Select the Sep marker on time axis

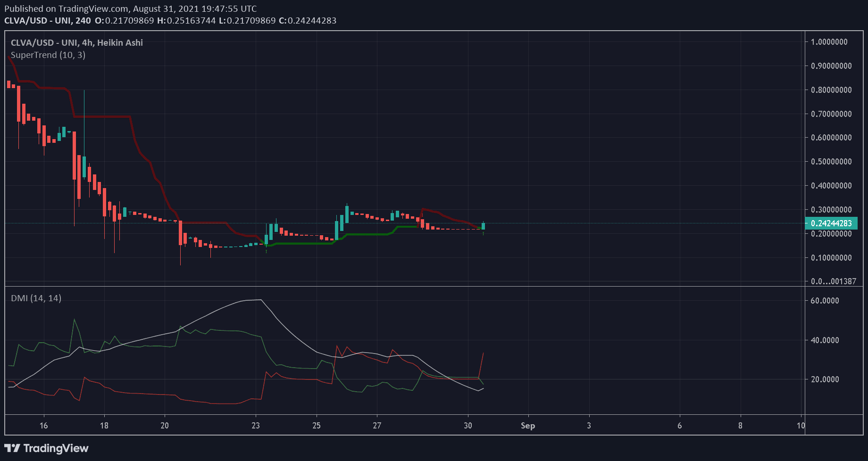coord(527,426)
